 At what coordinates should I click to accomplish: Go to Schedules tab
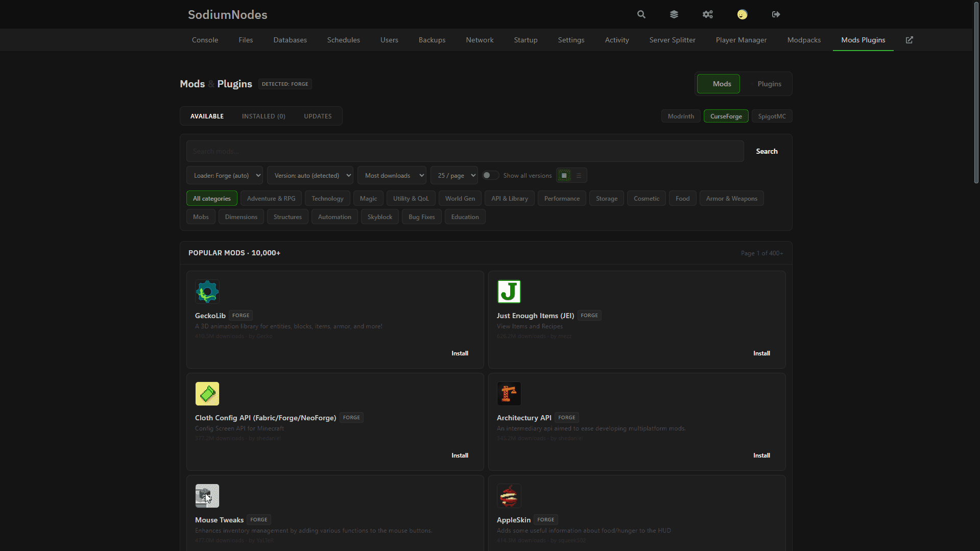pos(344,40)
